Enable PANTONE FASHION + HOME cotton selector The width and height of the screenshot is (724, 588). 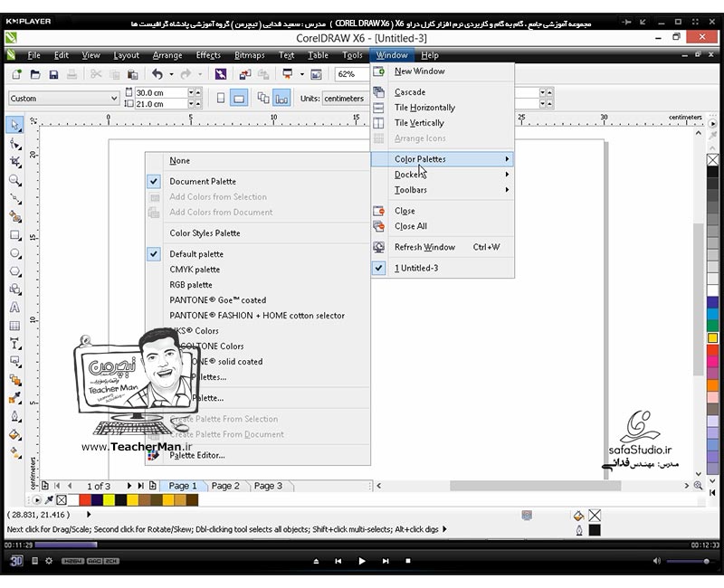(257, 316)
